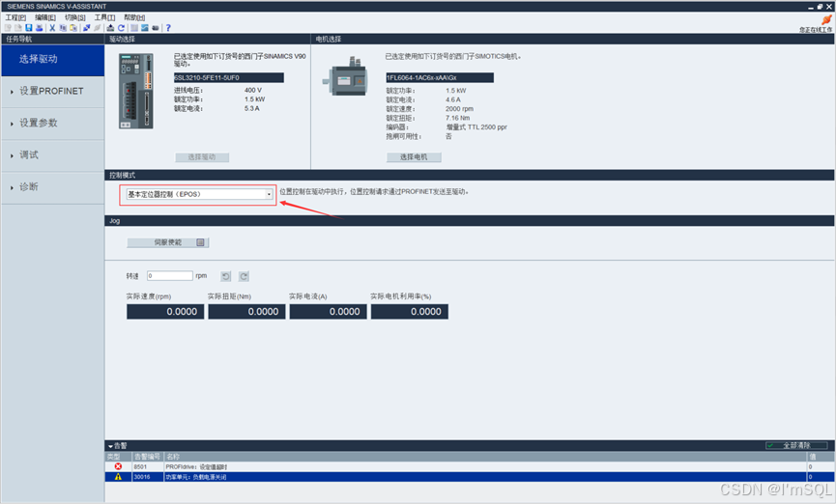Screen dimensions: 836x504
Task: Click the 实际电机利用率 value display
Action: click(x=410, y=312)
